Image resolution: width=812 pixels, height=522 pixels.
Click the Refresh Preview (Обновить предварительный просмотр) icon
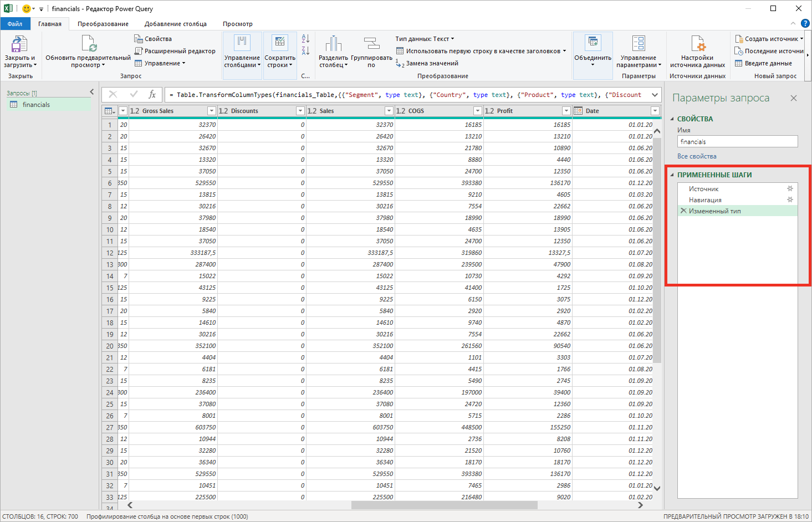[x=89, y=44]
